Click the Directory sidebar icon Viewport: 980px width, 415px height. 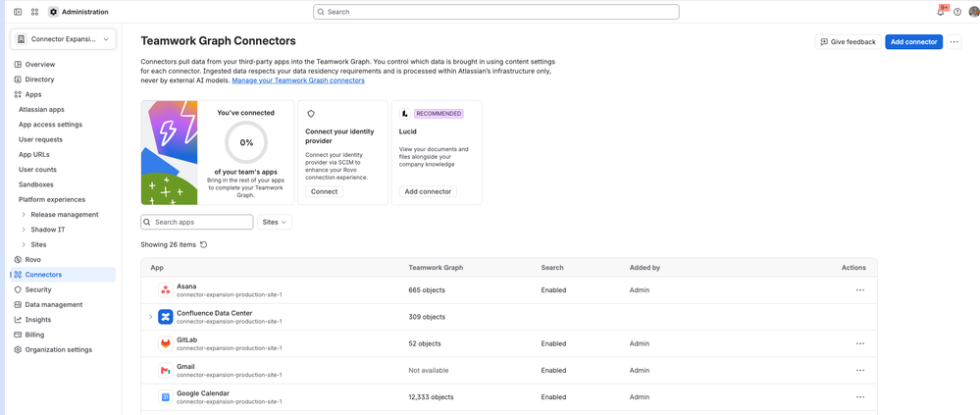[18, 79]
